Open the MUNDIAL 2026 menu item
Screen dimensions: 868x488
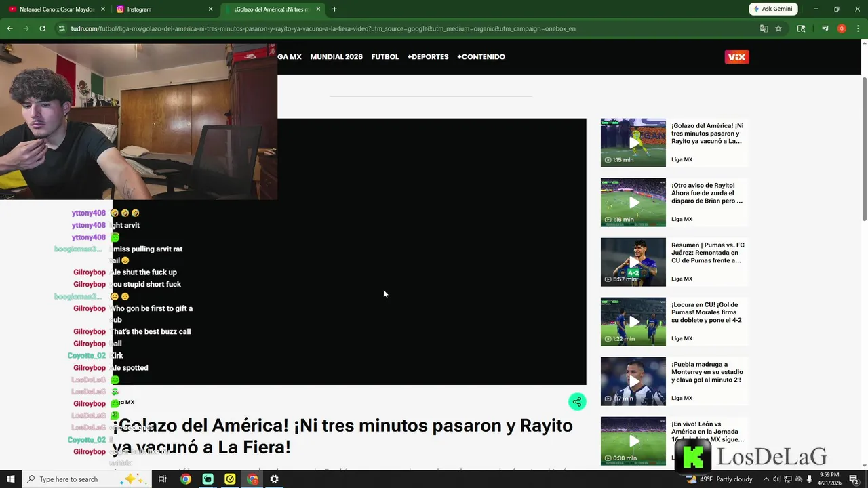pyautogui.click(x=336, y=57)
